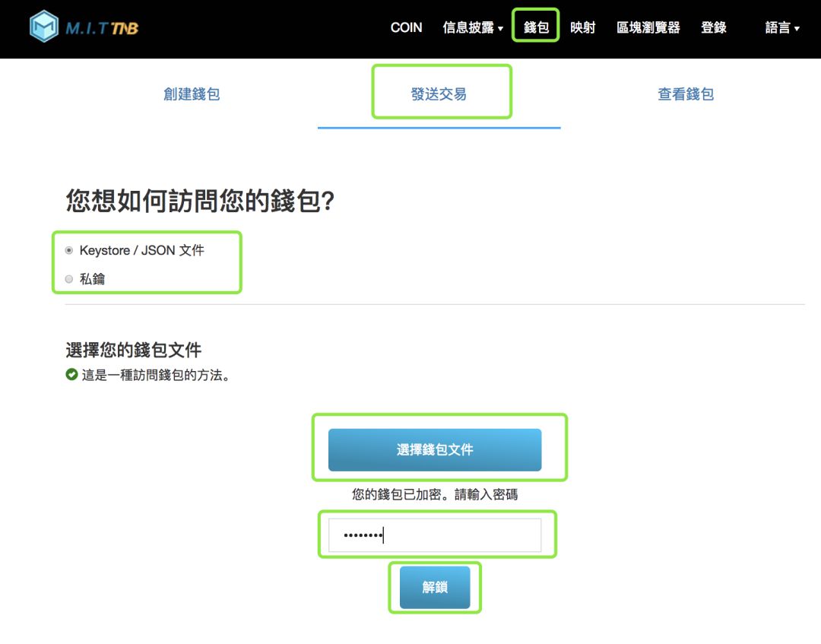Click the password input field

point(435,535)
